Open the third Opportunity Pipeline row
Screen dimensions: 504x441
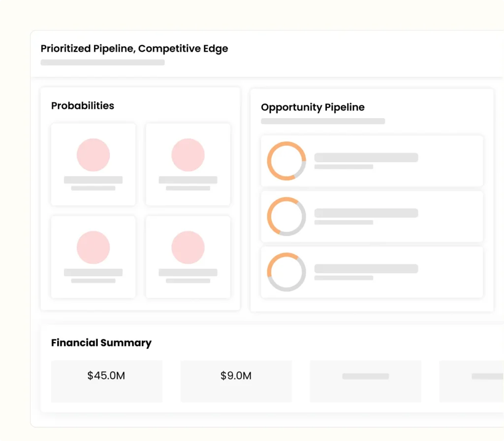pos(394,272)
